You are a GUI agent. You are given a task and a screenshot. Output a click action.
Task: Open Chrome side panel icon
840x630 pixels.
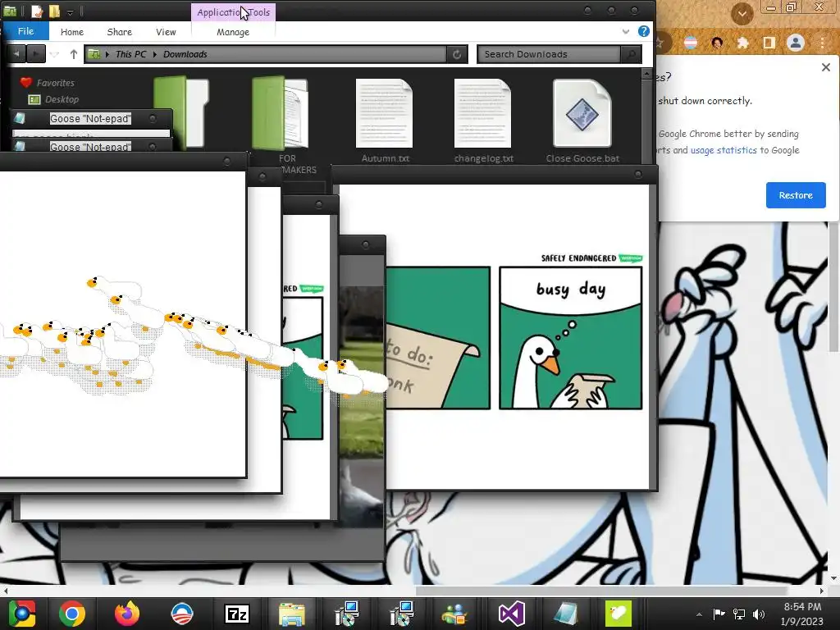769,43
